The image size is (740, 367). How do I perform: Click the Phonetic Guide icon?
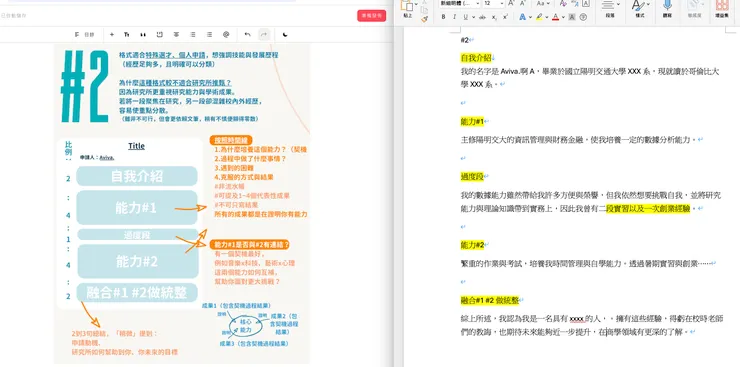(574, 3)
